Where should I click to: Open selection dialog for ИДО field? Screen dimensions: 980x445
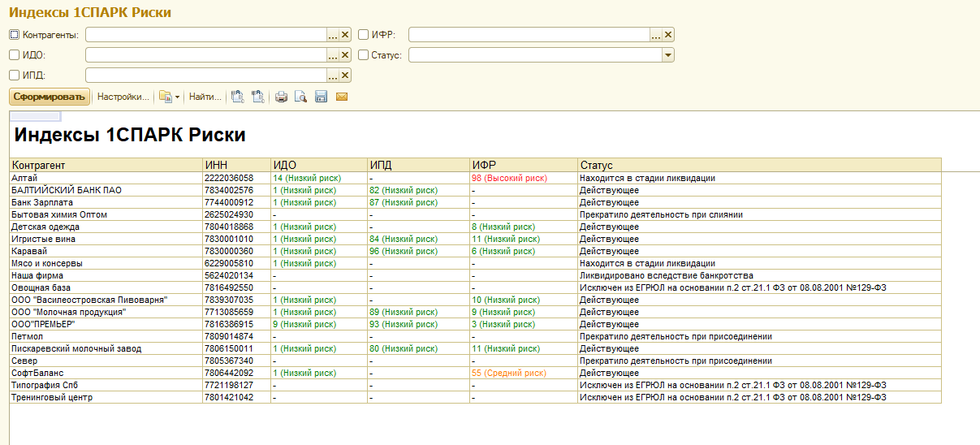coord(332,55)
